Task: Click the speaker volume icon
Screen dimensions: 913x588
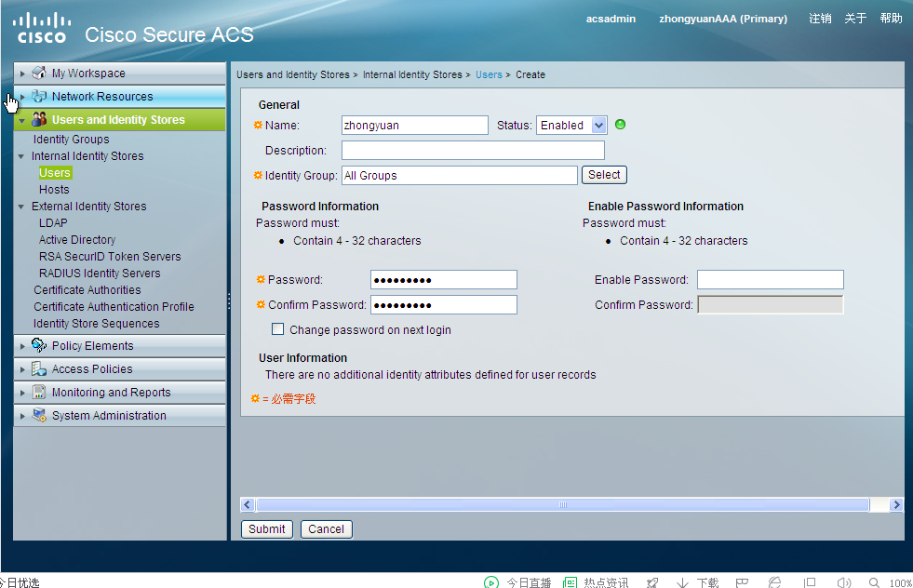Action: coord(844,582)
